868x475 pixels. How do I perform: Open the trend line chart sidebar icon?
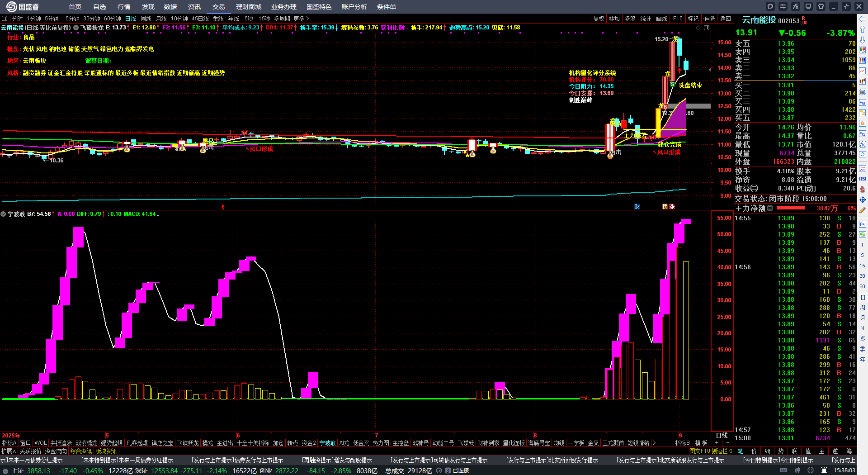[x=863, y=71]
